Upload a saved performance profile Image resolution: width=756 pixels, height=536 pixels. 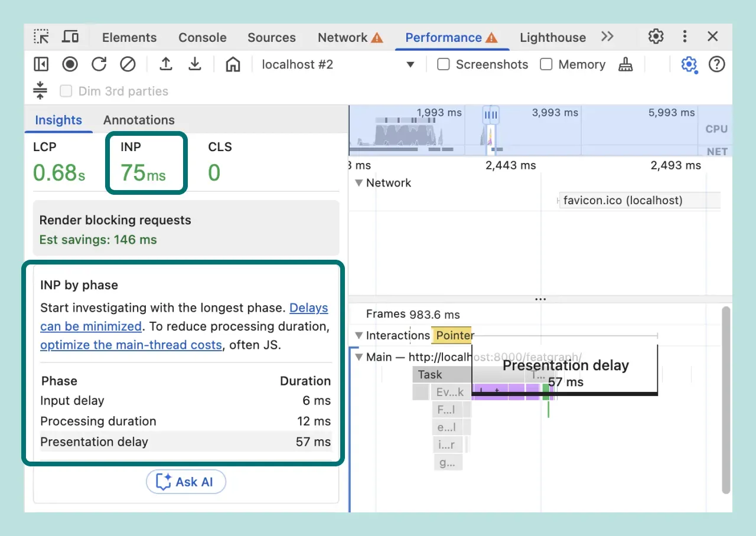pos(165,64)
